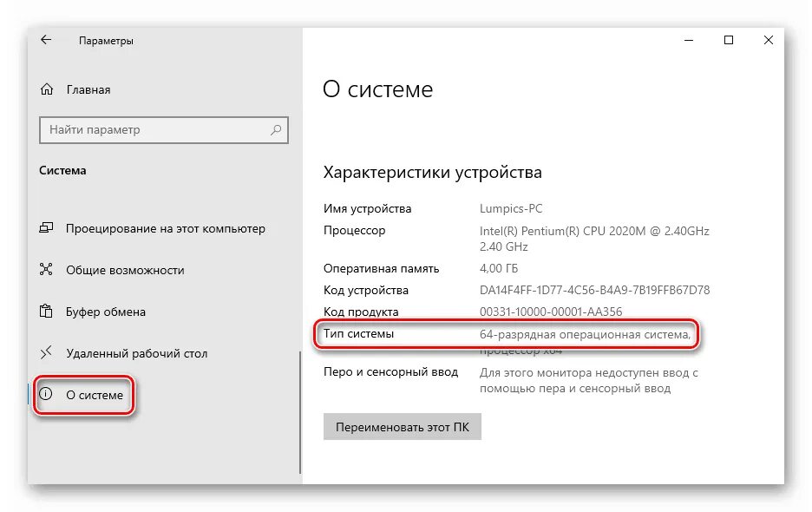The height and width of the screenshot is (512, 812).
Task: Click the search magnifier icon
Action: [x=276, y=129]
